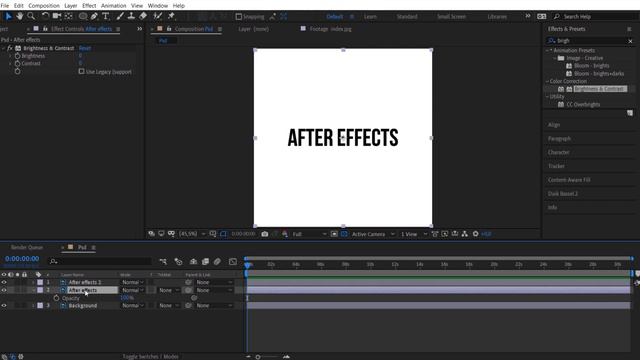Viewport: 640px width, 360px height.
Task: Open the Animation menu
Action: [113, 6]
